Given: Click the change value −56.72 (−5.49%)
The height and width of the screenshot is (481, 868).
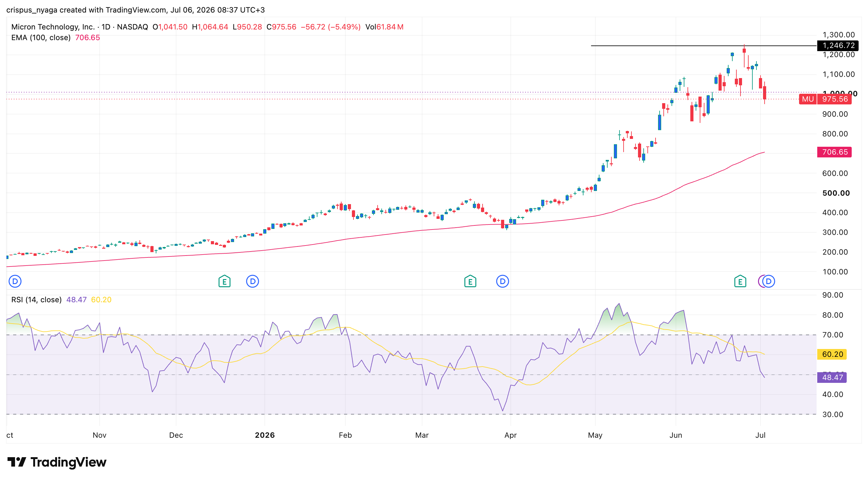Looking at the screenshot, I should coord(331,27).
